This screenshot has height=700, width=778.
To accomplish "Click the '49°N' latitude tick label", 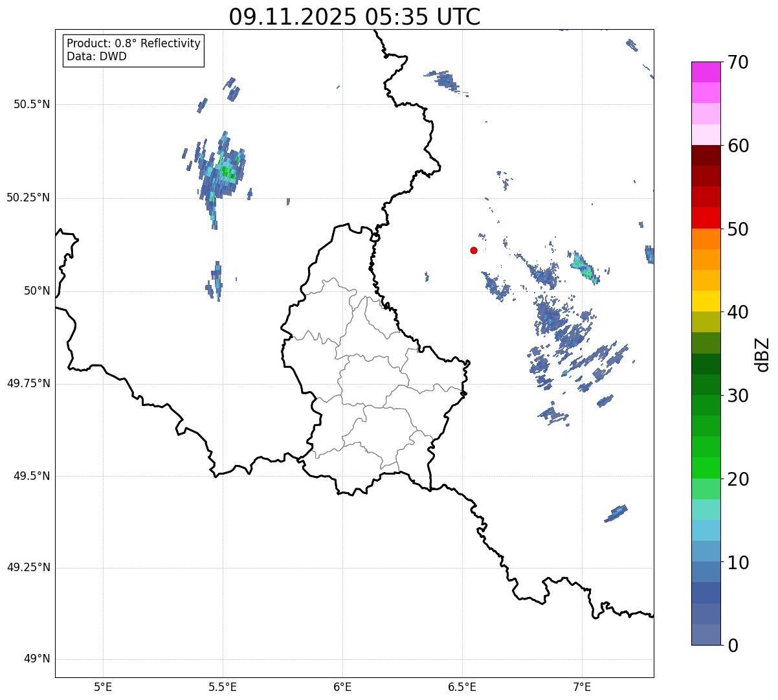I will click(x=37, y=659).
